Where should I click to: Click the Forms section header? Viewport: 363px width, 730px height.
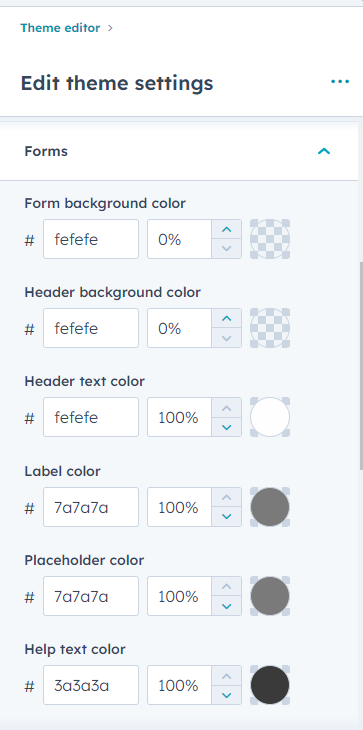179,151
